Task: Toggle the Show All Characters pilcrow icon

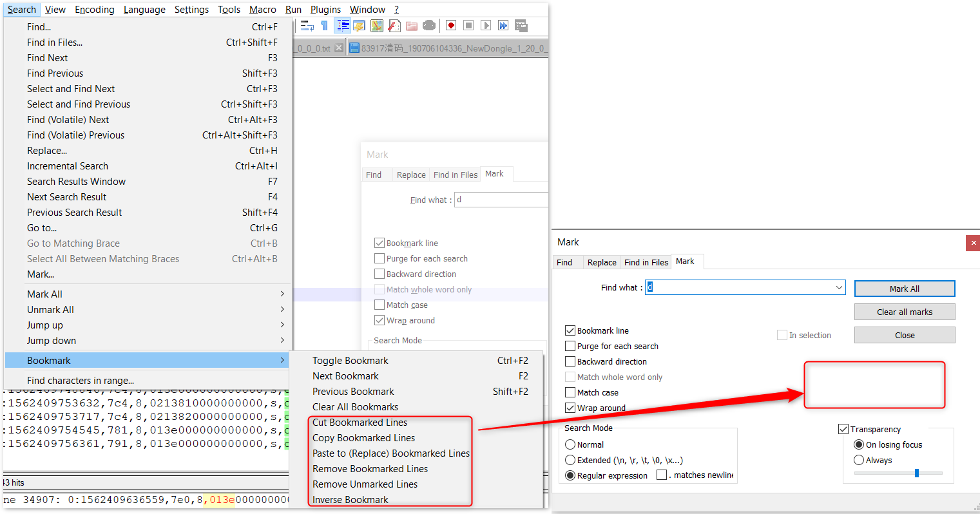Action: pos(324,26)
